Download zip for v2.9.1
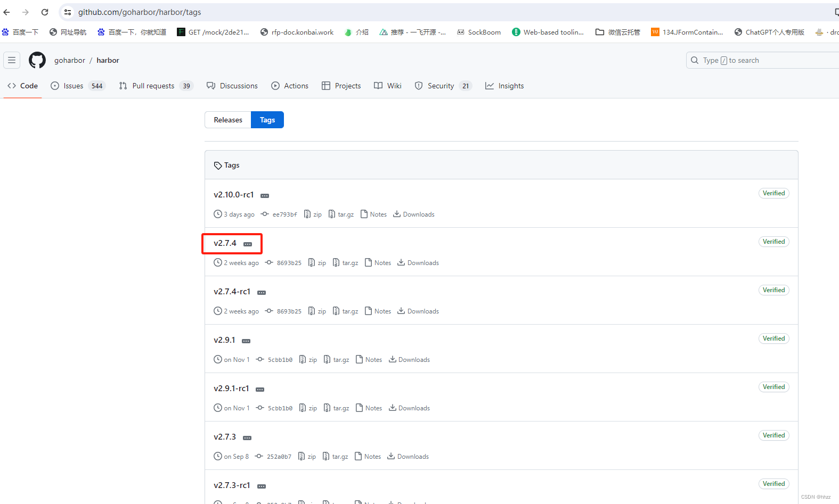 click(x=308, y=360)
